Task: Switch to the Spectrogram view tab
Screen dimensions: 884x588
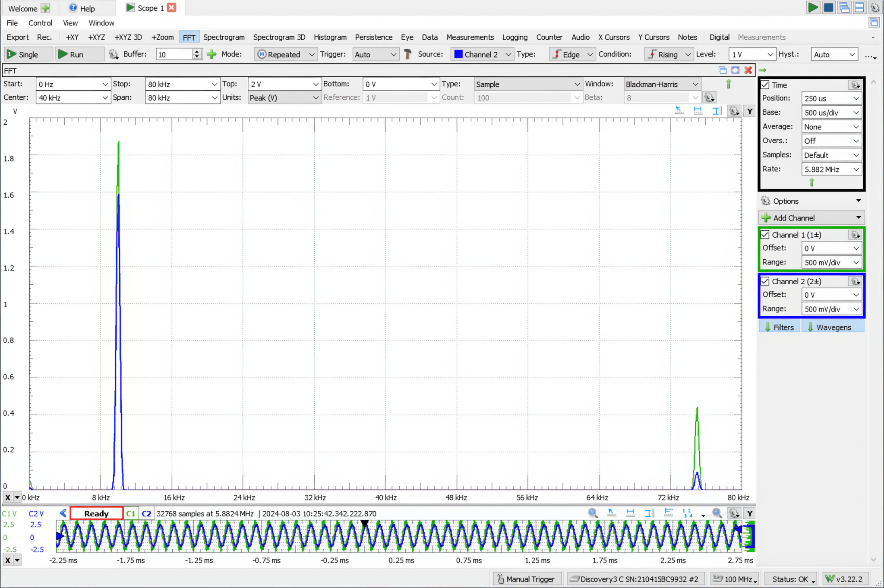Action: (x=224, y=37)
